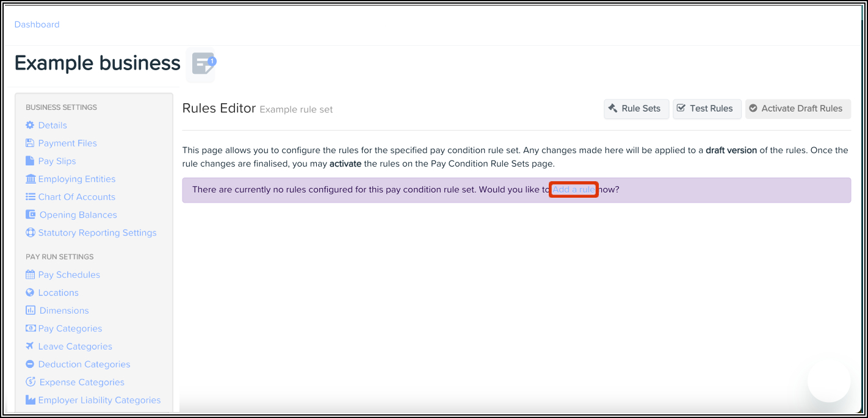Click the Details gear icon
This screenshot has width=868, height=418.
click(30, 125)
